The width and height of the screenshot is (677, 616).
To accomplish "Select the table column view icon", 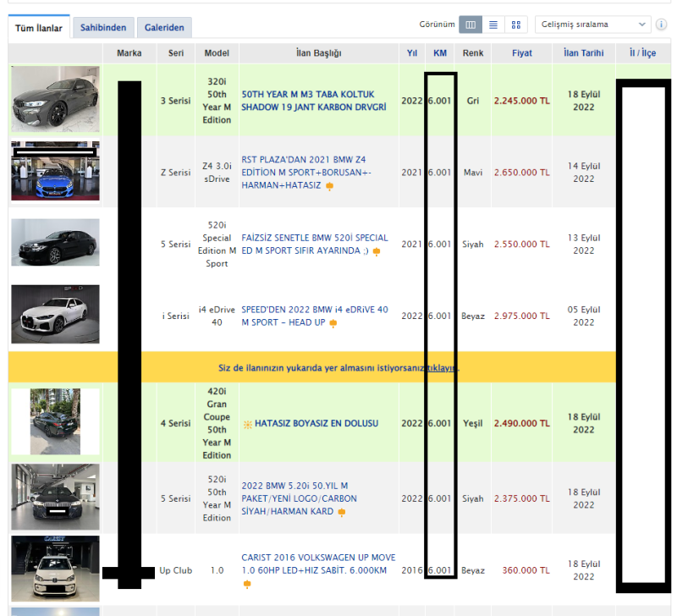I will coord(471,25).
